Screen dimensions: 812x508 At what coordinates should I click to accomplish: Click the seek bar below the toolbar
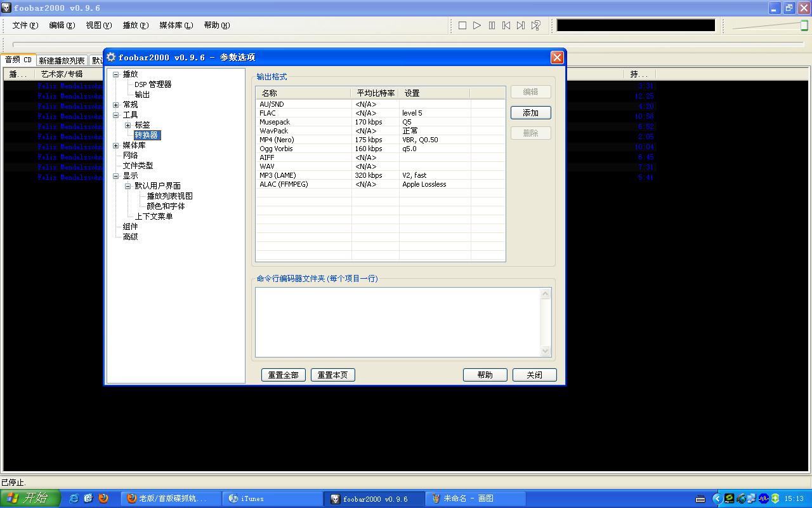tap(408, 44)
